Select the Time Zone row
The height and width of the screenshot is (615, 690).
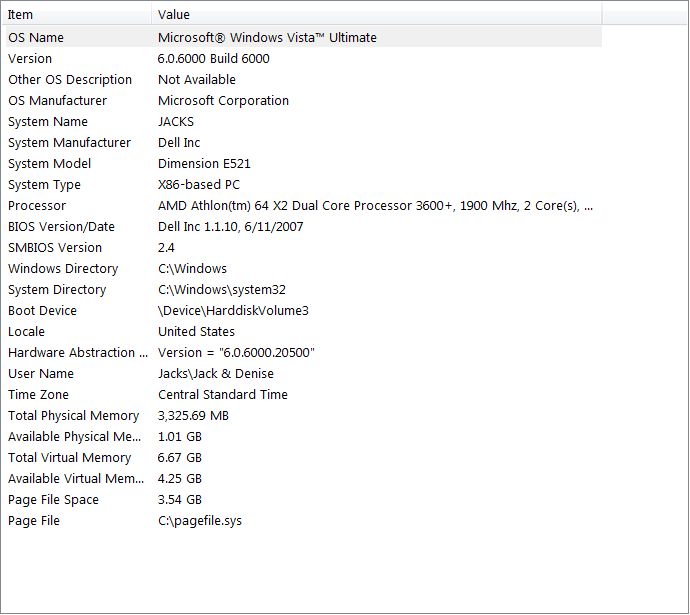304,395
